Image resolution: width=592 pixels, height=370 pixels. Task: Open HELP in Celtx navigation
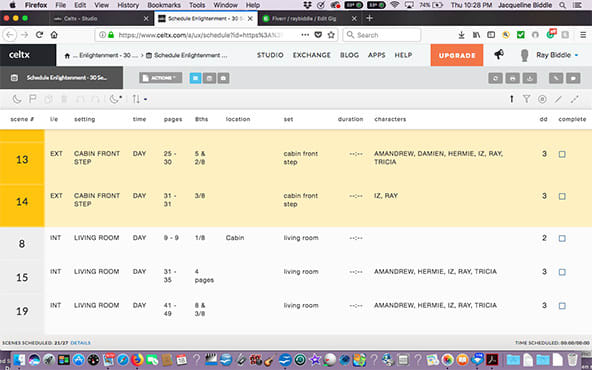pos(403,55)
